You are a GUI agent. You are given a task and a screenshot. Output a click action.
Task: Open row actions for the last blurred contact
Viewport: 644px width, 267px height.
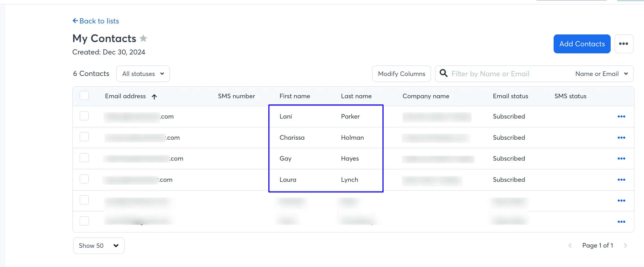coord(621,222)
